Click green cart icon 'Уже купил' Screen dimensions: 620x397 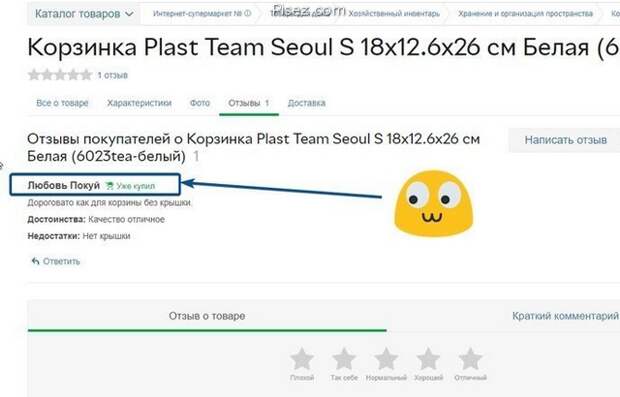tap(110, 185)
